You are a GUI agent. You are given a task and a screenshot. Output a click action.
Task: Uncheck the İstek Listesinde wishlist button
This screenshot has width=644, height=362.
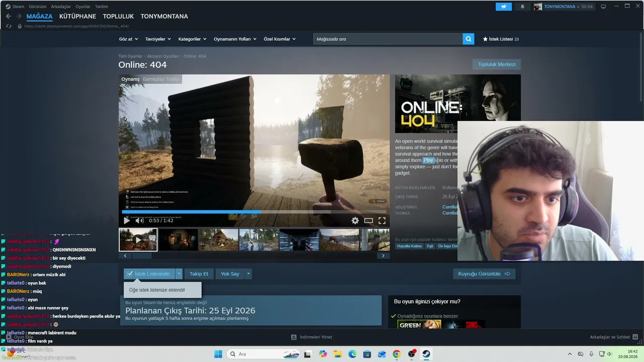149,274
